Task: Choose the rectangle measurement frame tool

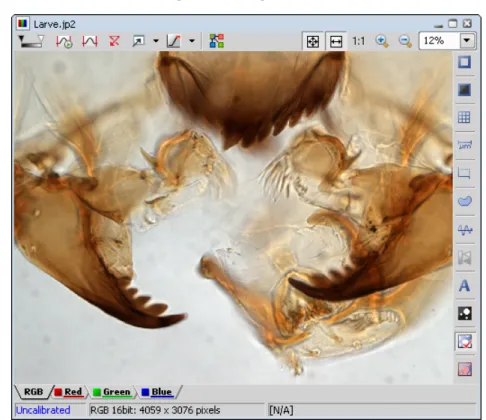Action: click(x=464, y=173)
